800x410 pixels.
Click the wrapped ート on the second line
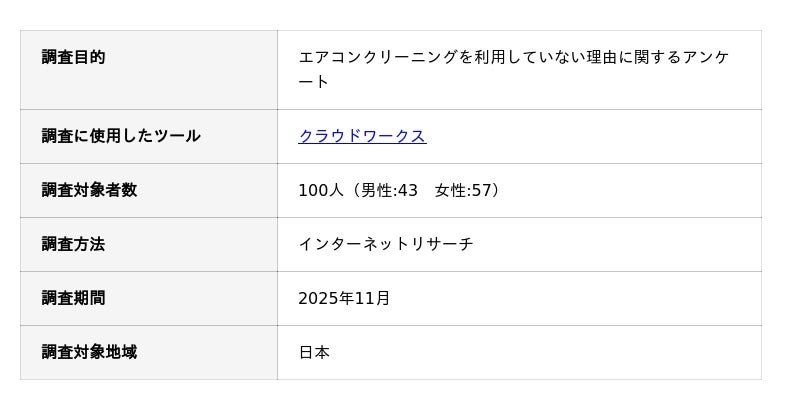[314, 82]
